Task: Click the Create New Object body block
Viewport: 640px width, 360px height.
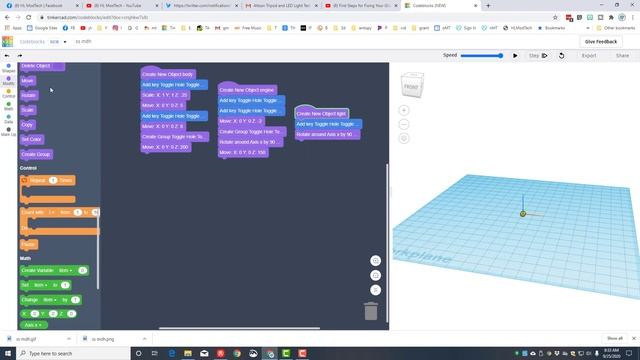Action: pyautogui.click(x=168, y=74)
